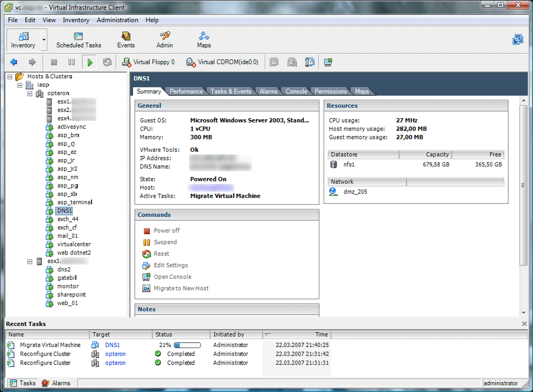Switch to the Console tab
The image size is (533, 392).
pos(296,91)
